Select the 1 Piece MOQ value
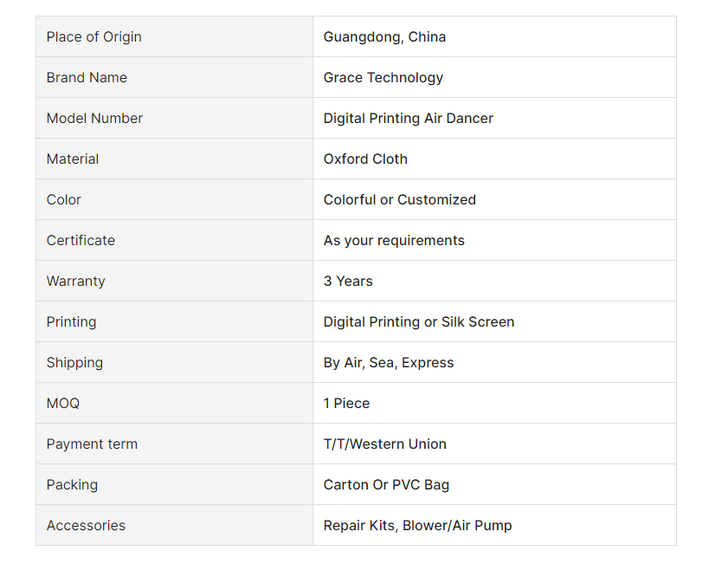Viewport: 728px width, 564px height. click(347, 403)
